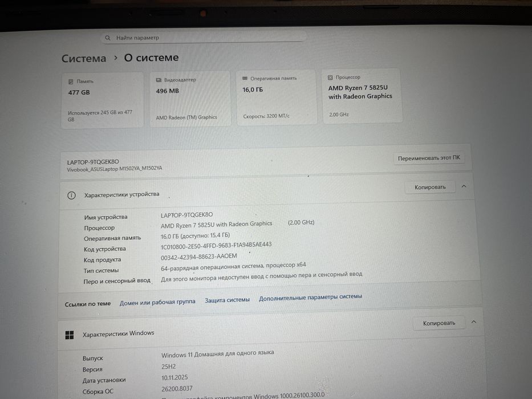The image size is (532, 399).
Task: Copy Windows specifications with Копировать
Action: (438, 323)
